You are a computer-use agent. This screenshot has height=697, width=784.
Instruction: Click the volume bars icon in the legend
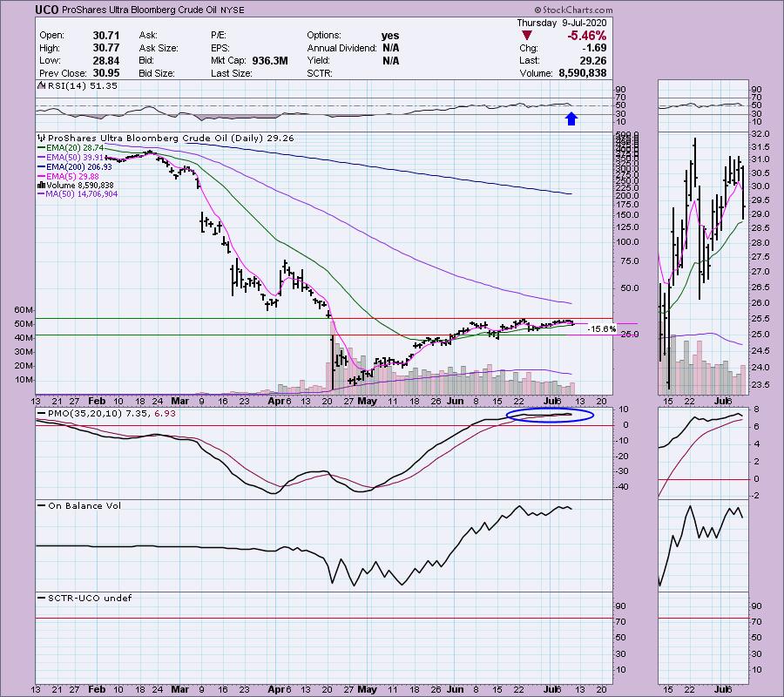coord(41,185)
